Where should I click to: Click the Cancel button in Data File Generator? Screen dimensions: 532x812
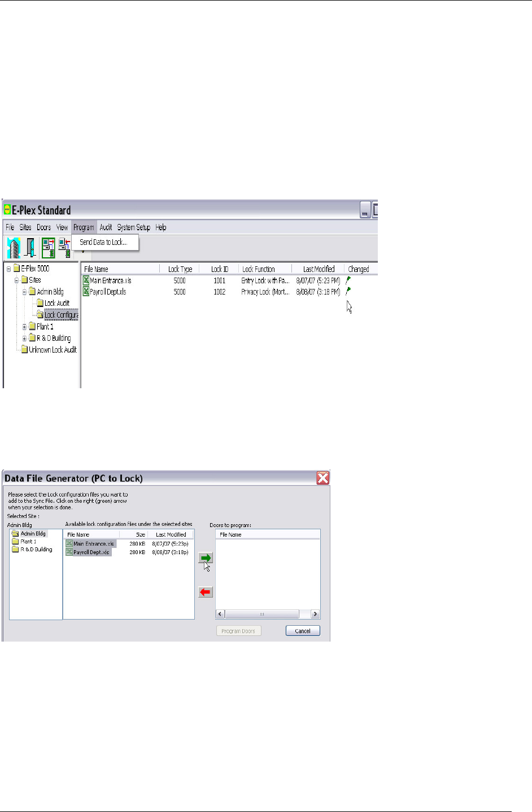tap(303, 631)
